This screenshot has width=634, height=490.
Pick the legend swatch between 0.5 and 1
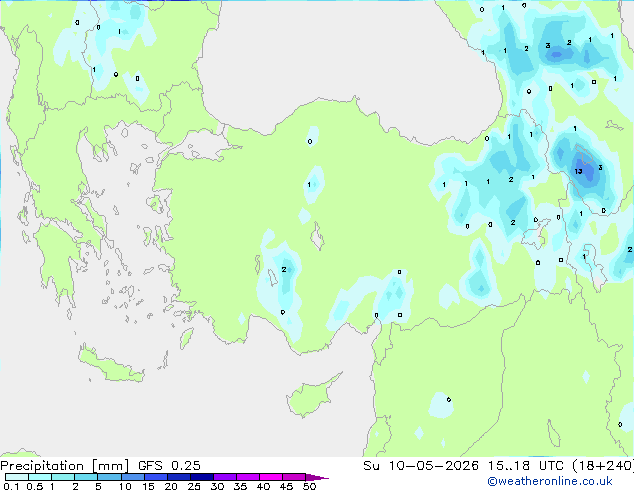[x=40, y=477]
